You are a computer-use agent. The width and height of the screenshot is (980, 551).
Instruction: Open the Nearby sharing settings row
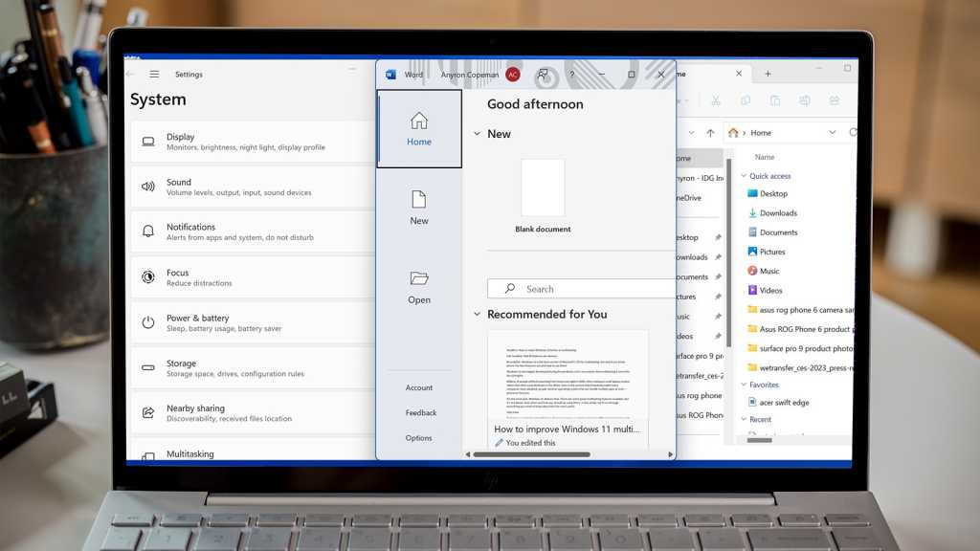coord(253,413)
